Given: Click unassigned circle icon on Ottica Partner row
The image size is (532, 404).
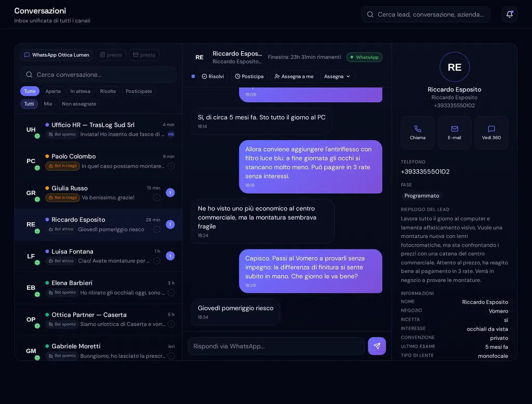Looking at the screenshot, I should click(x=171, y=324).
